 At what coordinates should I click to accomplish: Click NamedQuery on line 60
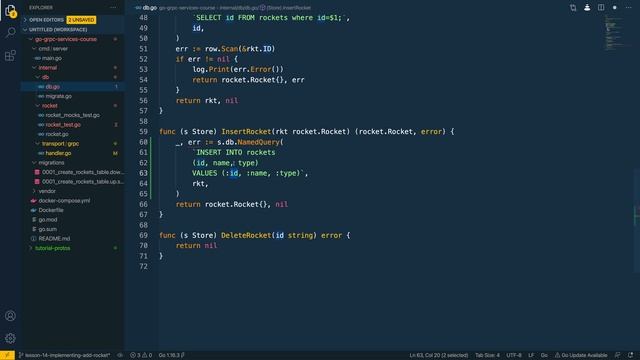(258, 142)
